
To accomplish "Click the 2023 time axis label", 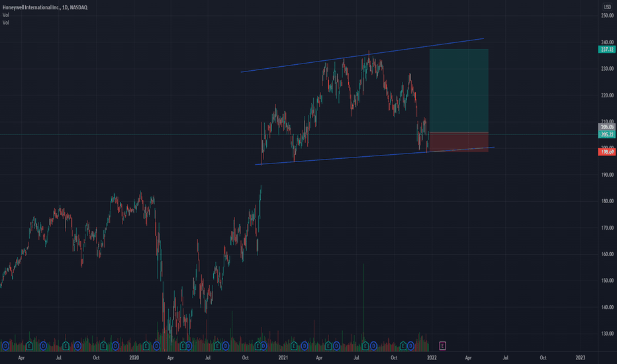I will (580, 357).
